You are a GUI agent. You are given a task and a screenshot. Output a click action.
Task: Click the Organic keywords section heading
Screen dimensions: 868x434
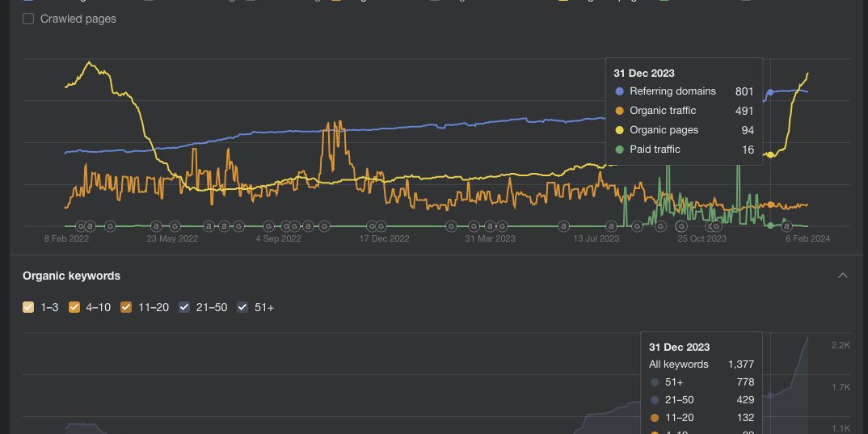coord(71,276)
